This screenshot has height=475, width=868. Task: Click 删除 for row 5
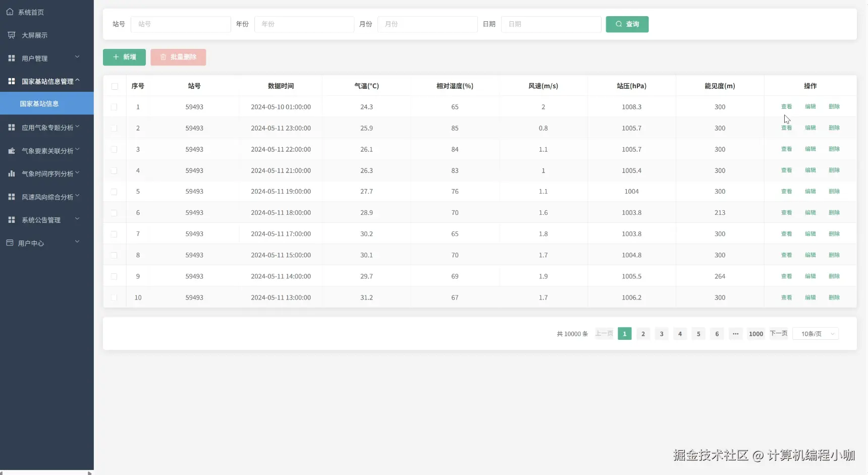click(834, 191)
